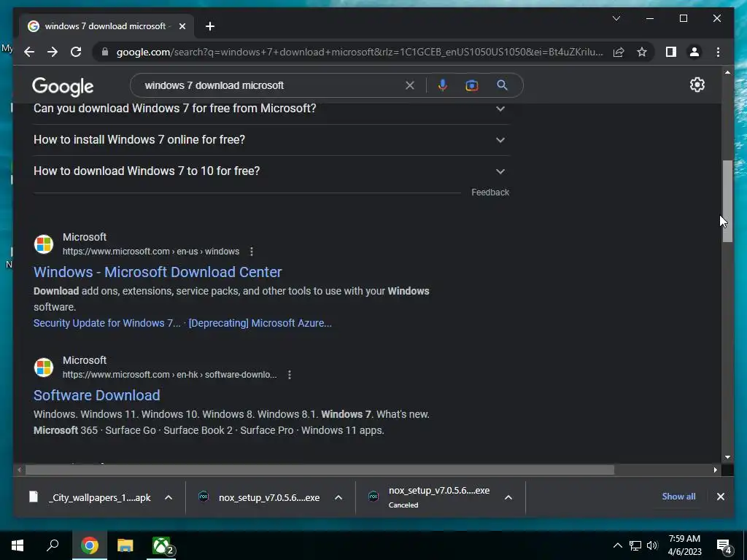Open taskbar search
Viewport: 747px width, 560px height.
53,545
